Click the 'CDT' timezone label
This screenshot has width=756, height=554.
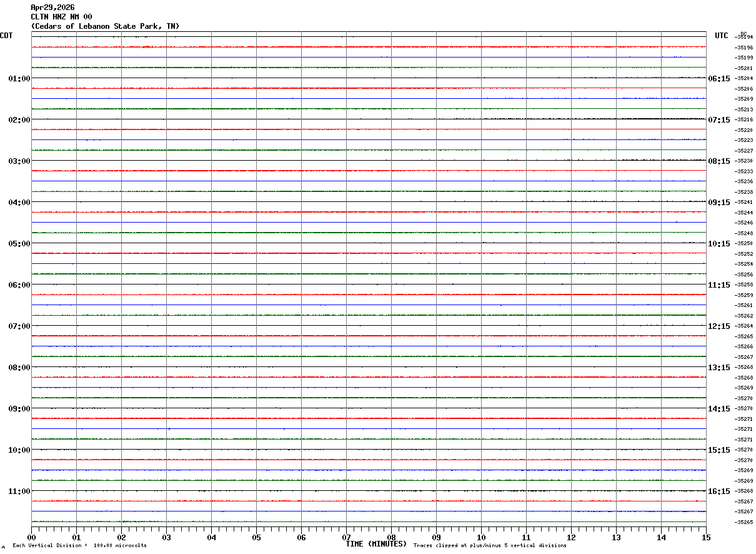pyautogui.click(x=6, y=36)
